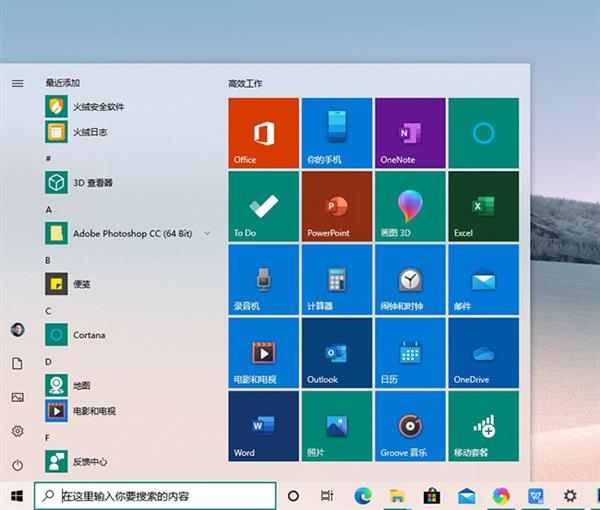Open the OneNote tile

pos(410,133)
